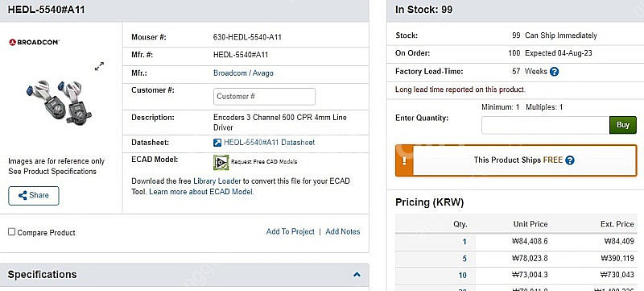Select quantity 10 in pricing table

(462, 276)
